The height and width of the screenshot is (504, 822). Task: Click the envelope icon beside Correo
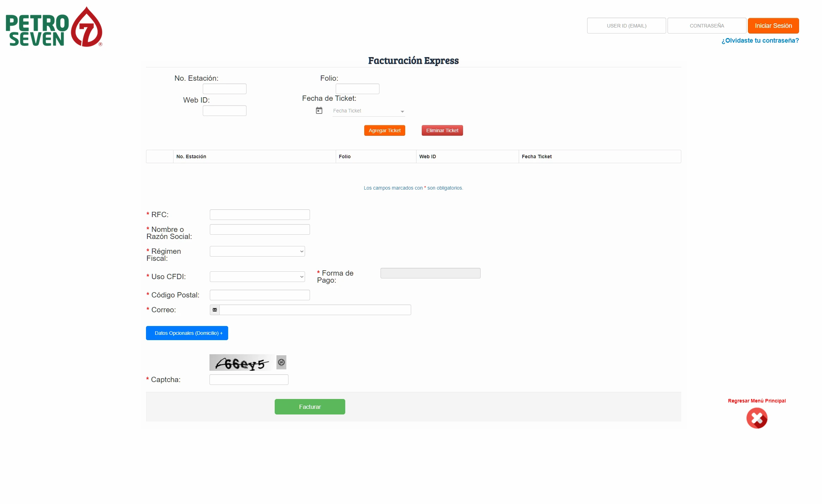(x=215, y=310)
